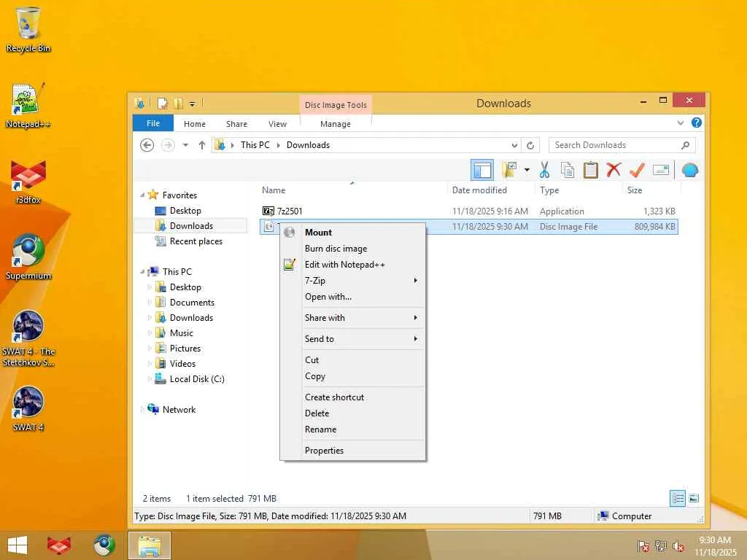Viewport: 747px width, 560px height.
Task: Choose Delete in the context menu
Action: (x=352, y=413)
